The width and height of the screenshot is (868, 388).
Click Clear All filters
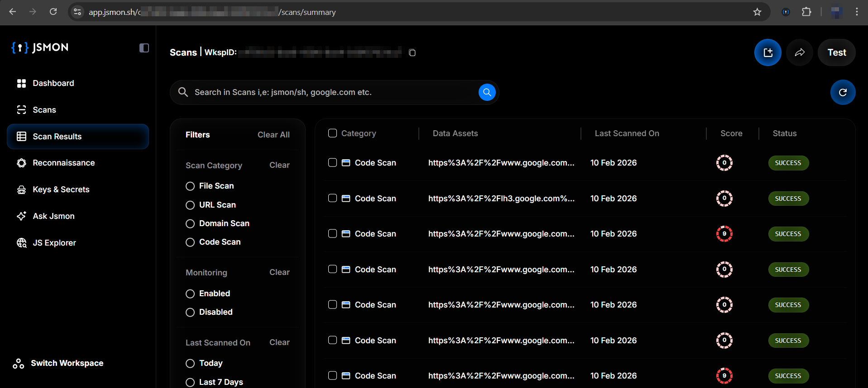[273, 135]
